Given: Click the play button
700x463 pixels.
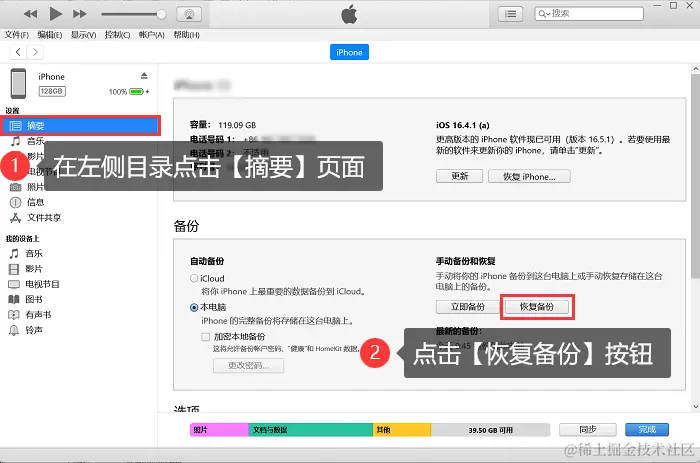Looking at the screenshot, I should [x=55, y=14].
